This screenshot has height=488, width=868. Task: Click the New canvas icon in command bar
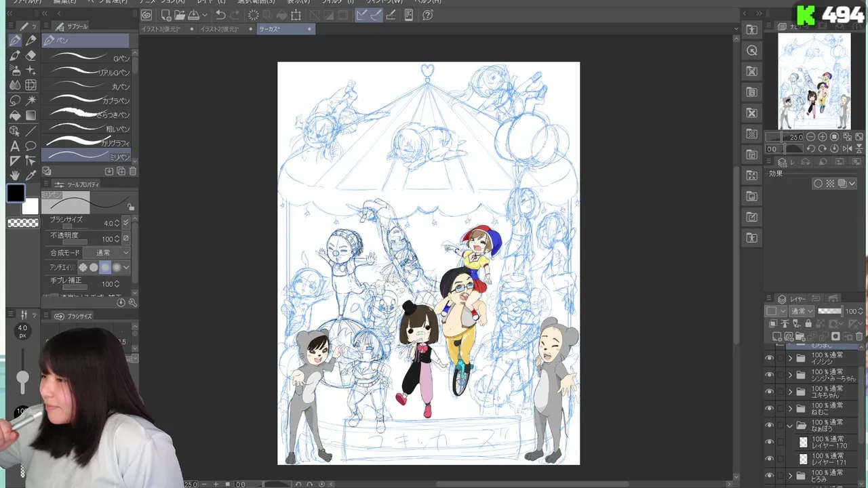tap(166, 15)
